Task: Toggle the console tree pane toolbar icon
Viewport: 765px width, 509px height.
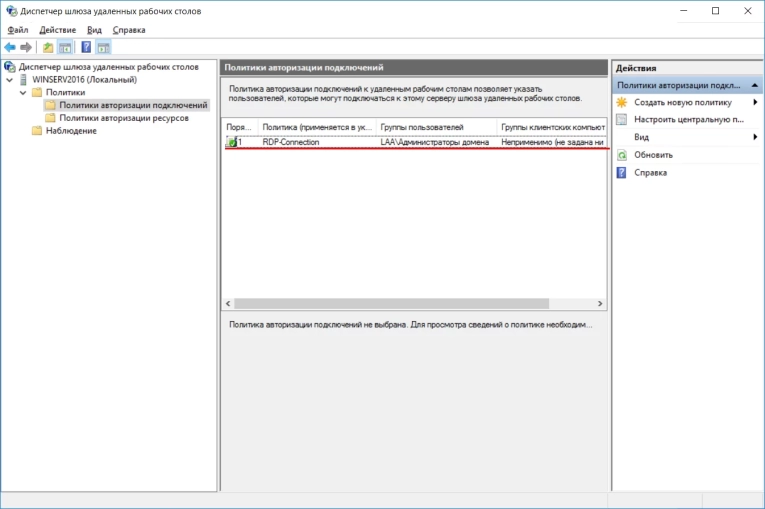Action: (65, 47)
